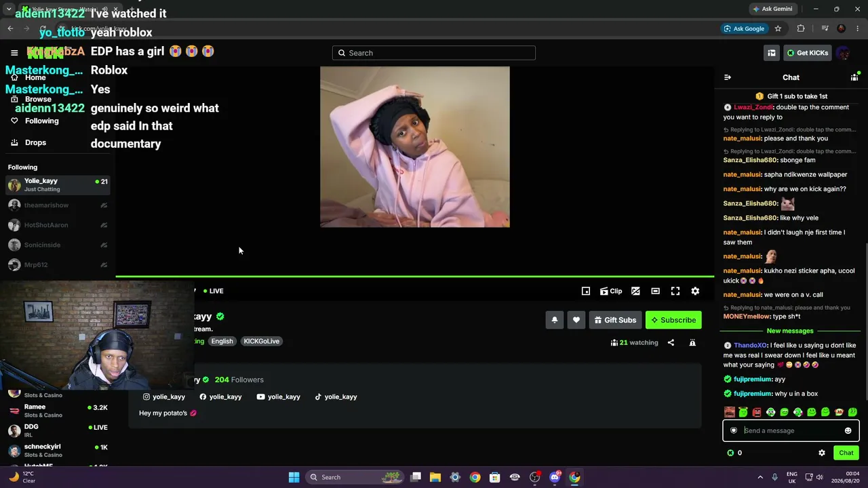Open Mrp612 channel in Following list
The image size is (868, 488).
[x=58, y=265]
